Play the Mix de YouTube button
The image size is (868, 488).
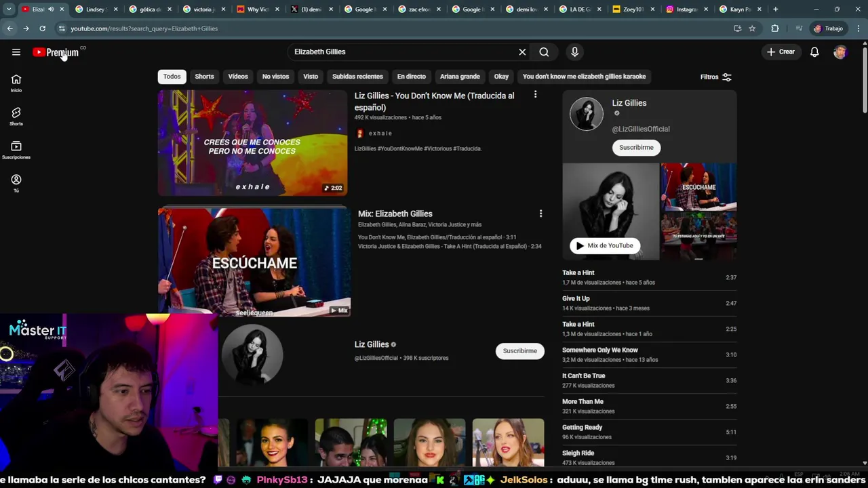click(x=604, y=245)
